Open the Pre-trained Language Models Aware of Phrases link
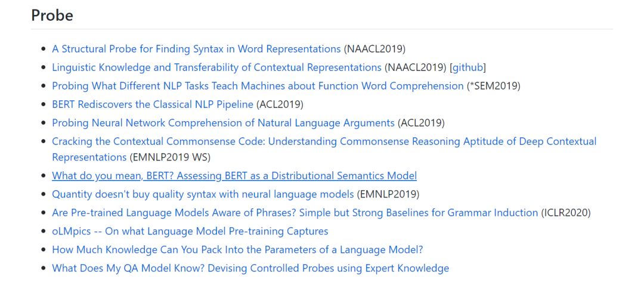The height and width of the screenshot is (284, 644). tap(295, 213)
